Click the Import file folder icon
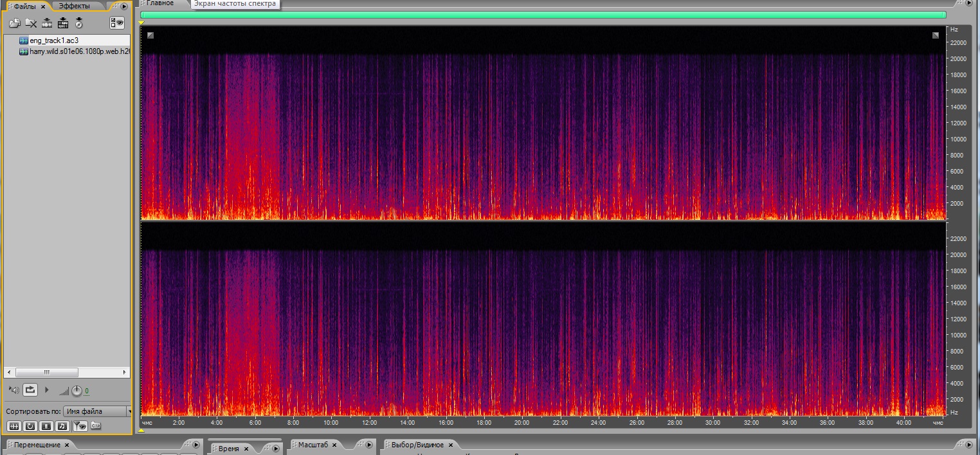Viewport: 980px width, 455px height. pos(14,23)
